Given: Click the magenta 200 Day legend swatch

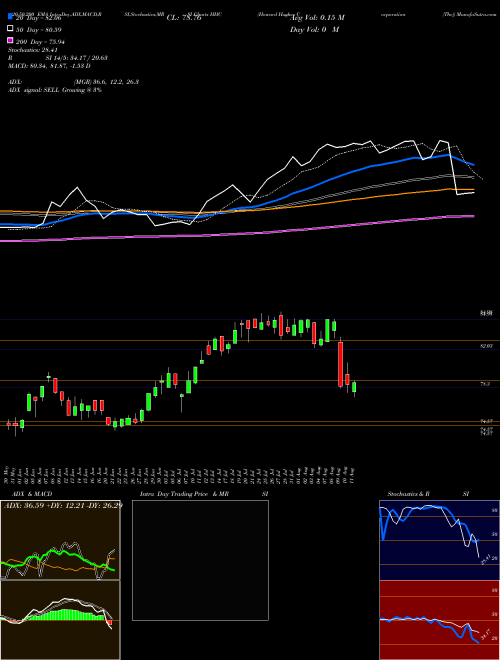Looking at the screenshot, I should 10,41.
